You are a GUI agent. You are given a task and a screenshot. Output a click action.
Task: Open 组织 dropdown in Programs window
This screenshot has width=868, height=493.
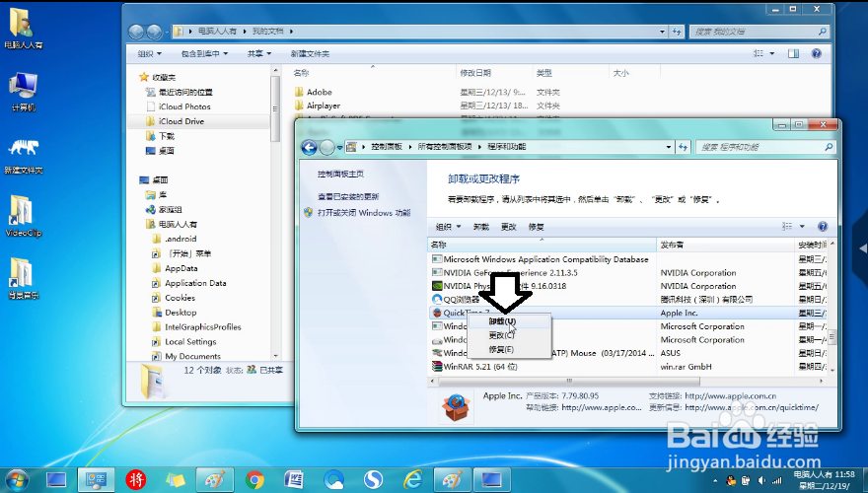tap(449, 227)
